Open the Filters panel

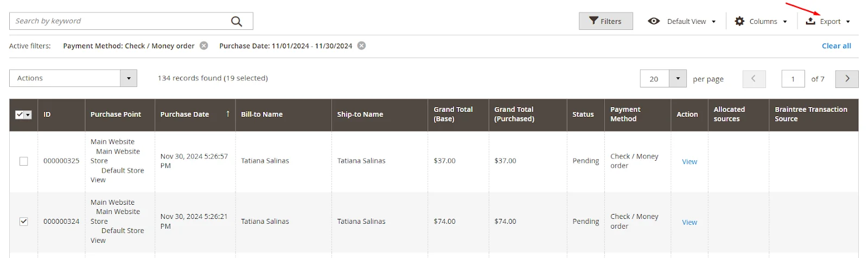tap(605, 21)
